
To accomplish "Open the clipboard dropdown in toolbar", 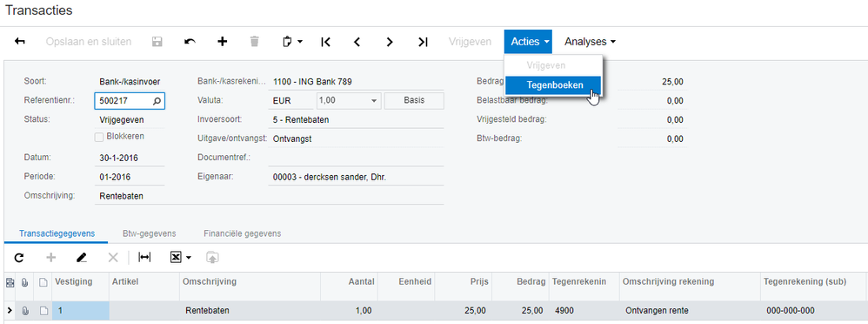I will [292, 42].
